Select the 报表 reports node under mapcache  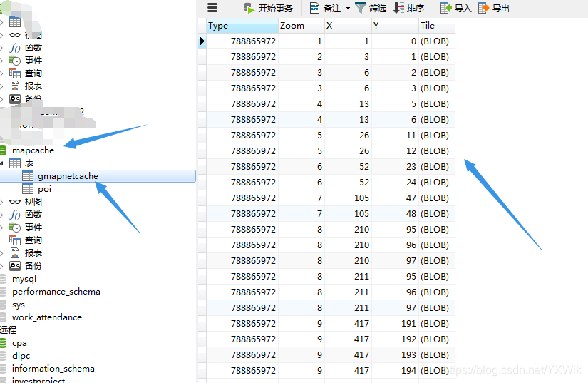33,253
